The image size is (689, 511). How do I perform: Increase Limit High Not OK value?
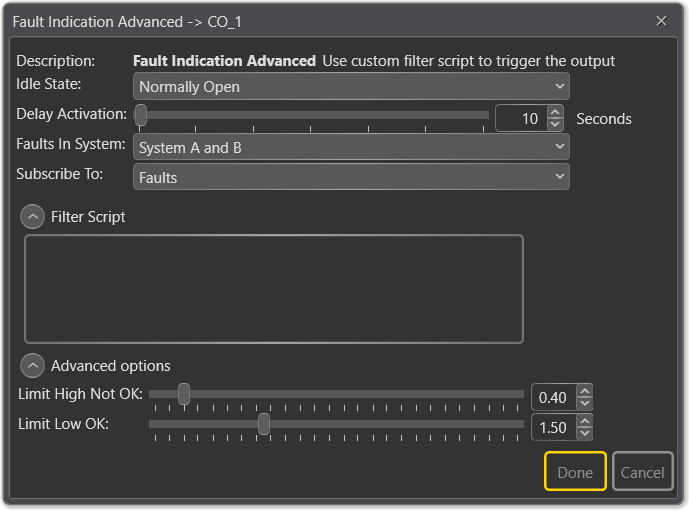click(585, 391)
